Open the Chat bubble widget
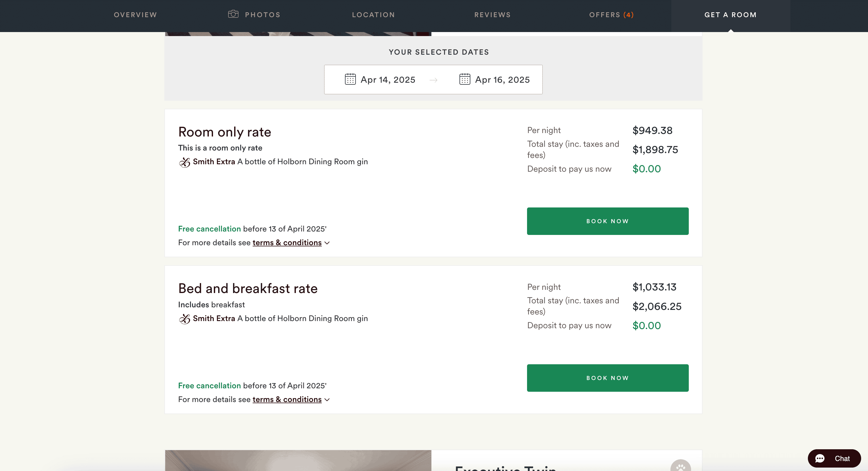868x471 pixels. pos(834,458)
